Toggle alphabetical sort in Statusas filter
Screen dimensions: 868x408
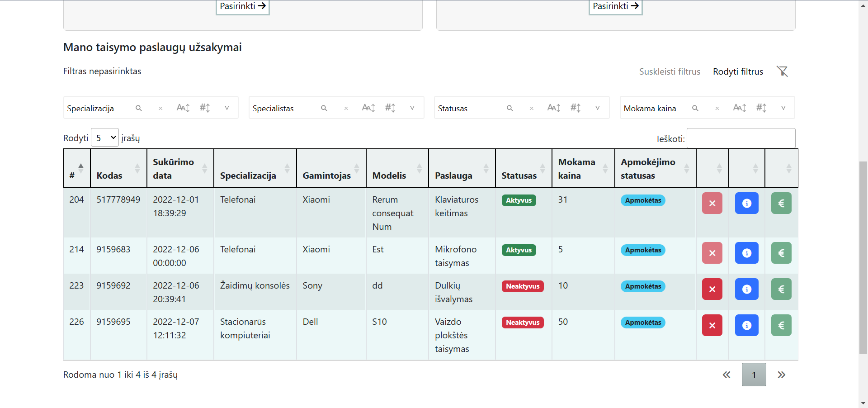pyautogui.click(x=553, y=108)
